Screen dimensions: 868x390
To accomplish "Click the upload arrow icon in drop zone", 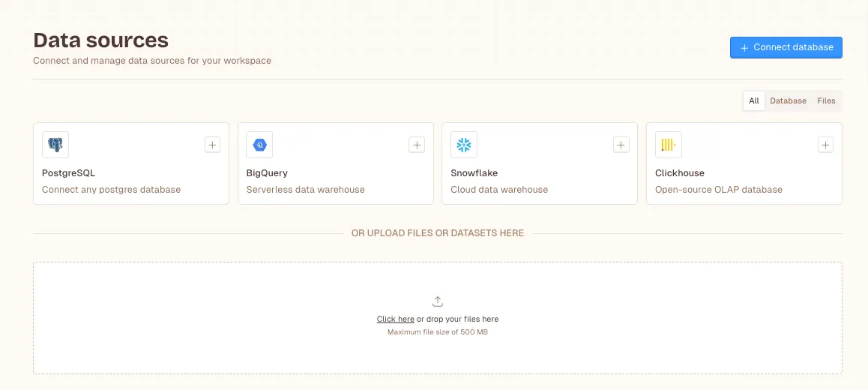I will (437, 301).
